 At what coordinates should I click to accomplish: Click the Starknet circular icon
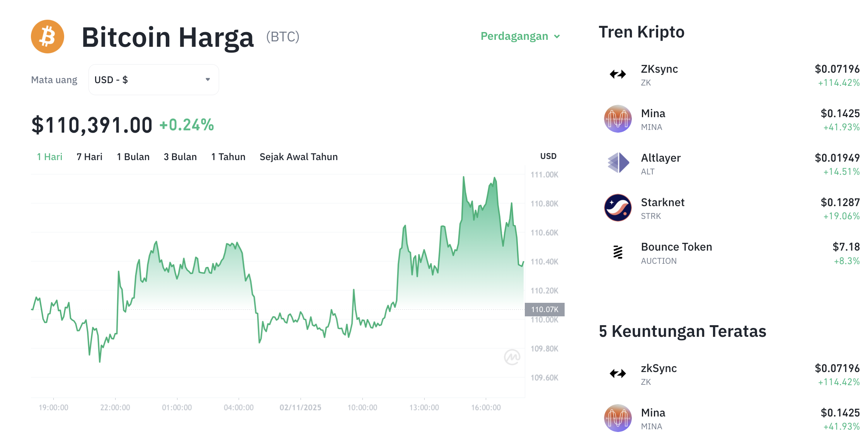(617, 208)
